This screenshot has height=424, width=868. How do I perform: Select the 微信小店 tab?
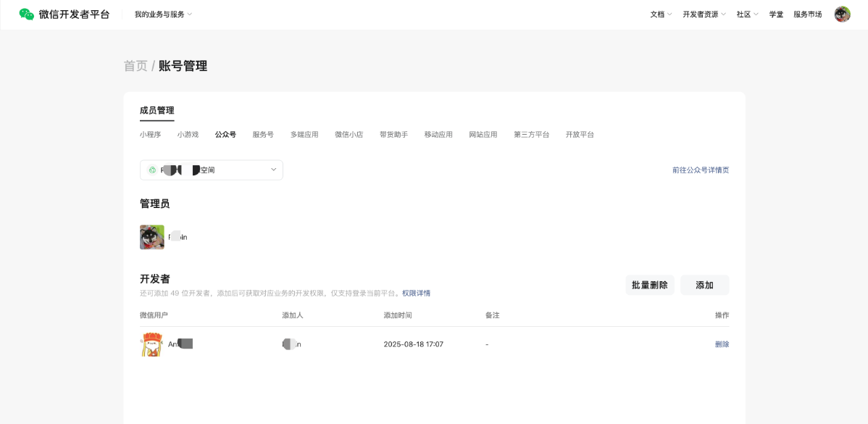[349, 135]
